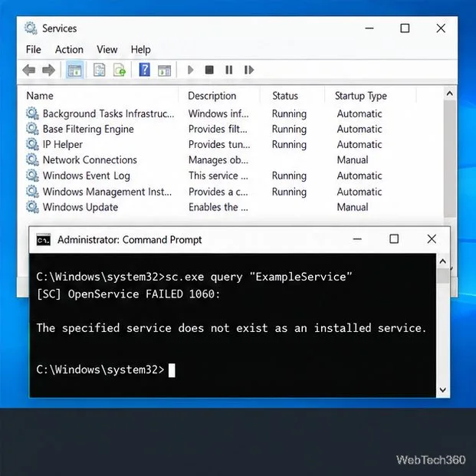Click the 'Enables the ...' description cell

(x=218, y=207)
